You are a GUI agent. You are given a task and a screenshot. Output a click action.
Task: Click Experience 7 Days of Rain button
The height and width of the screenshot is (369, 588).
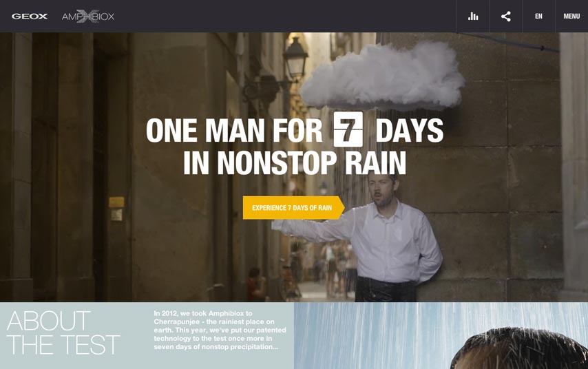click(x=293, y=208)
